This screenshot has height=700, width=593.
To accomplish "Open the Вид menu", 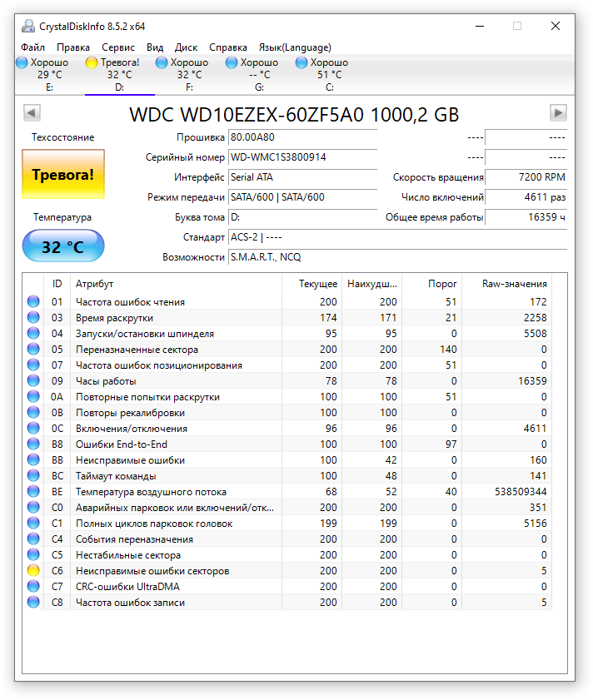I will click(155, 47).
